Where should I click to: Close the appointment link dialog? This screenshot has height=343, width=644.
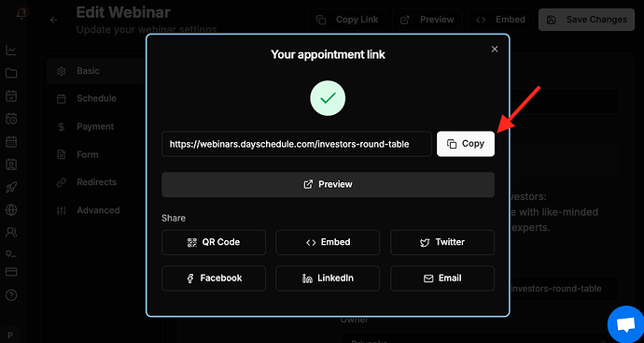coord(495,50)
